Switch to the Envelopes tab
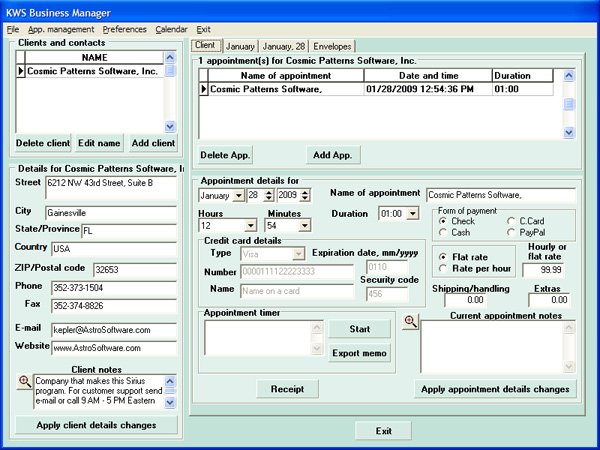 coord(331,46)
